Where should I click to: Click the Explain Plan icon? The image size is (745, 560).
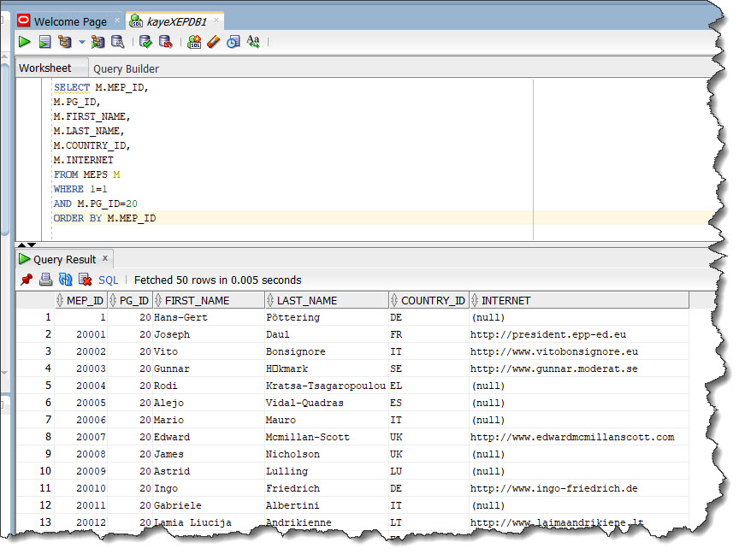(65, 42)
